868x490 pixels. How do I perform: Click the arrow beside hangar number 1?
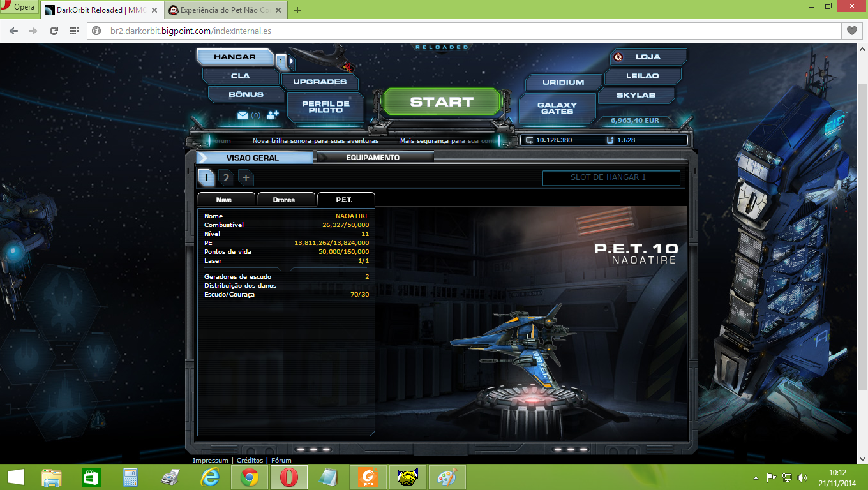click(291, 61)
